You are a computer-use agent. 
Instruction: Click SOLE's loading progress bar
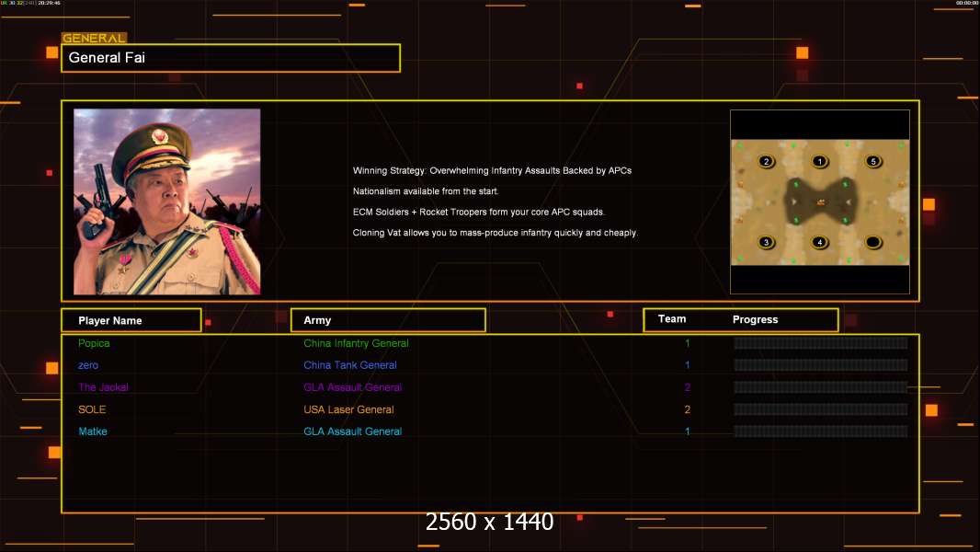click(x=820, y=409)
